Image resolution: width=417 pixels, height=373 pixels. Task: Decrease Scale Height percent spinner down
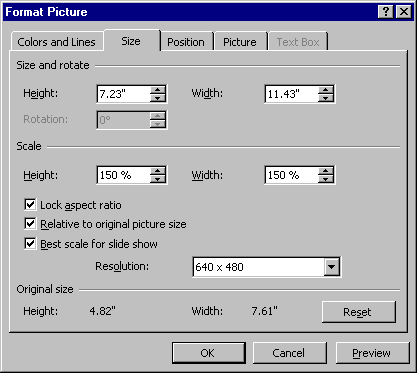click(158, 179)
